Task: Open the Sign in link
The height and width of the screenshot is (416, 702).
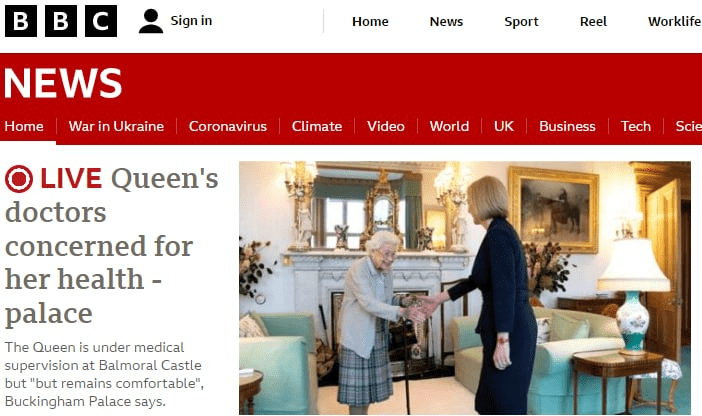Action: 191,21
